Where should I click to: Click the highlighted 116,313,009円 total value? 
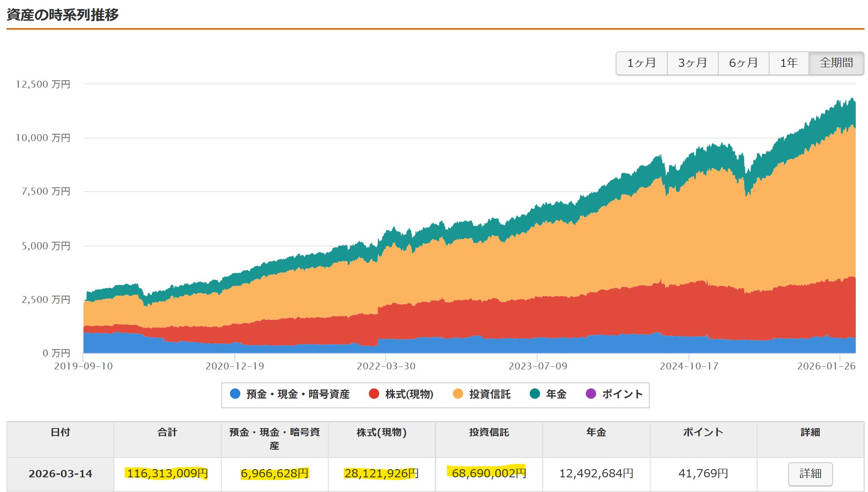click(x=167, y=473)
